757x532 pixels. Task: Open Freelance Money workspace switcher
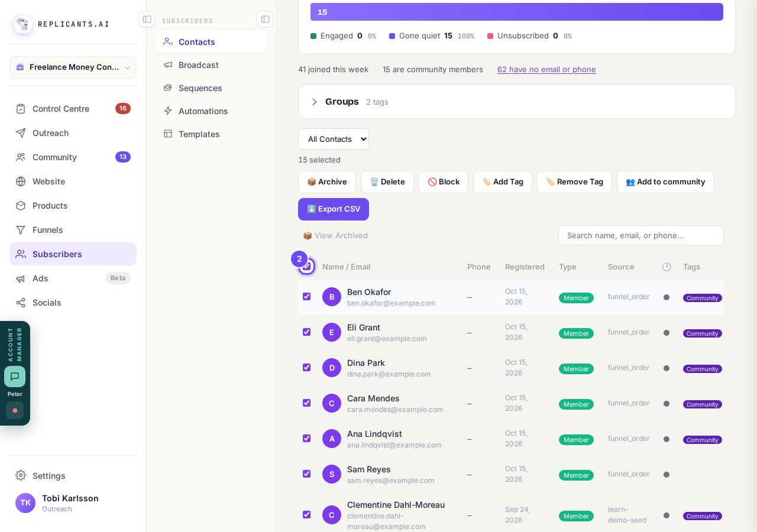(x=73, y=67)
